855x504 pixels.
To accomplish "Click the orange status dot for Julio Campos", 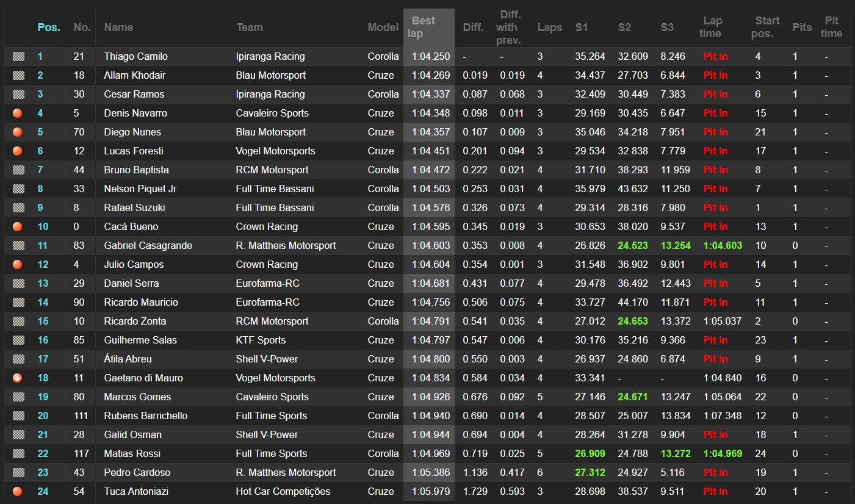I will coord(18,264).
